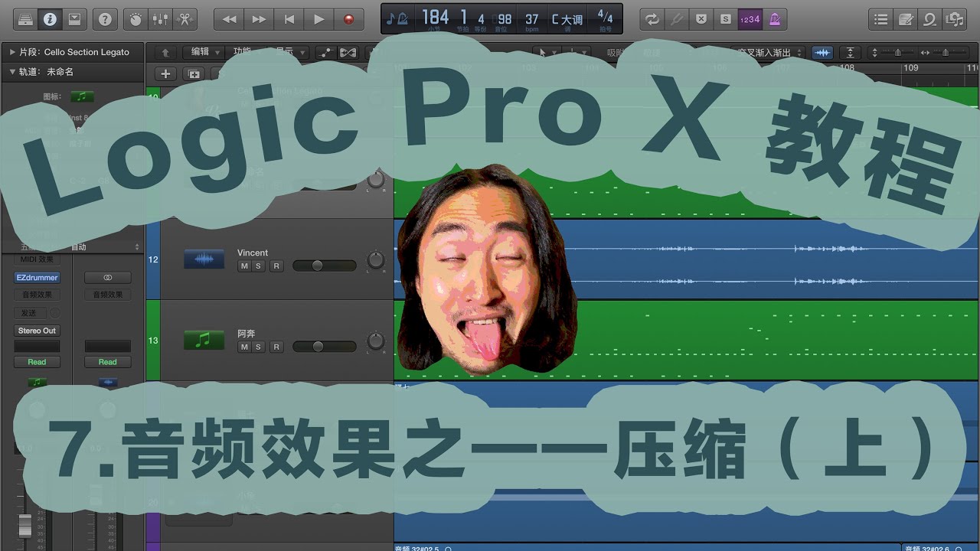This screenshot has height=551, width=980.
Task: Click the Vincent track waveform icon
Action: click(x=204, y=259)
